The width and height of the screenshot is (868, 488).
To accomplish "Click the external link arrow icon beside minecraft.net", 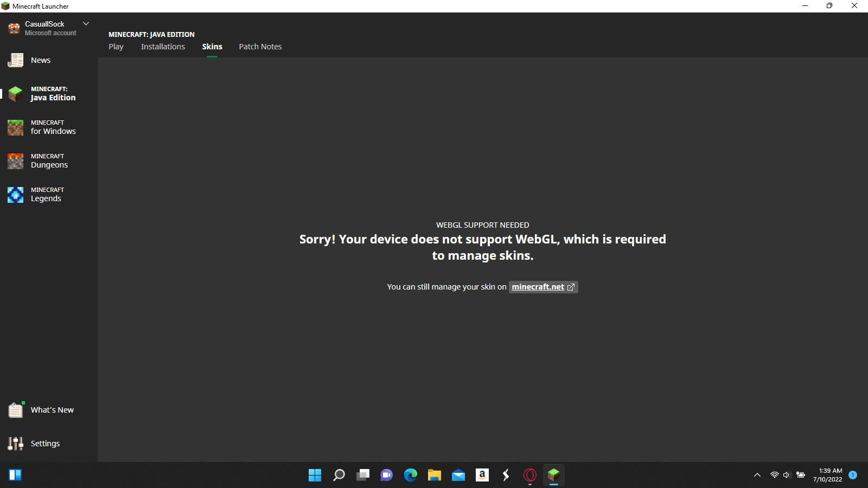I will click(571, 287).
